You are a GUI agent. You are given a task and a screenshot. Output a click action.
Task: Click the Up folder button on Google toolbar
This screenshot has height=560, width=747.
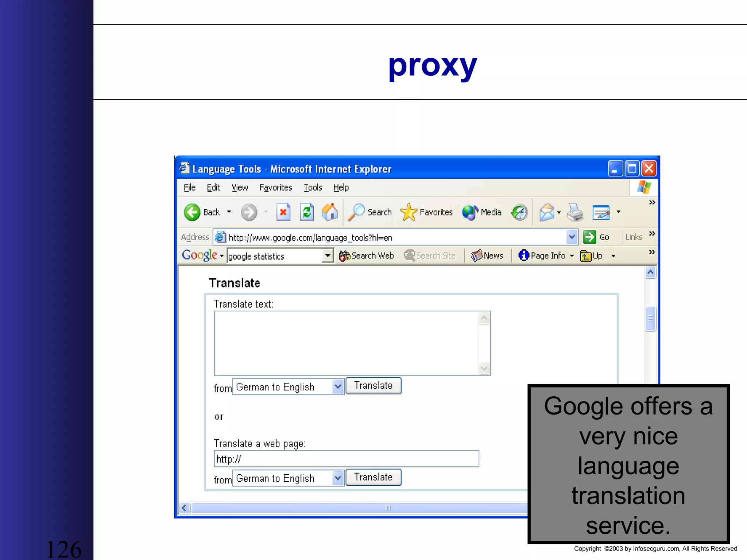[x=591, y=256]
